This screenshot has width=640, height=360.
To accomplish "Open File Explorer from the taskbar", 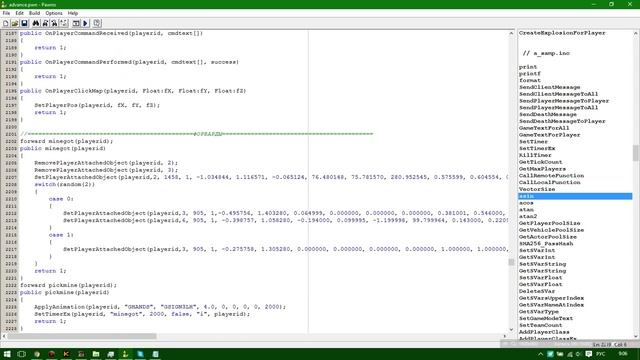I will pos(96,354).
